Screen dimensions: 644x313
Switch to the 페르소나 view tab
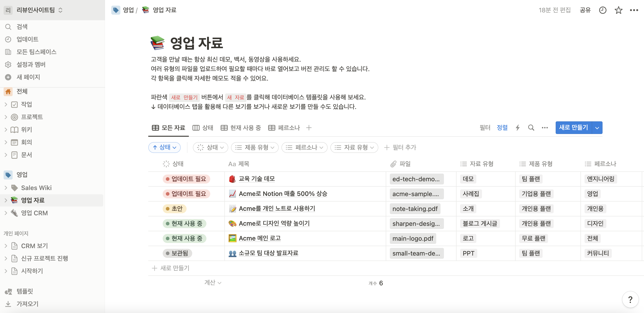(x=284, y=128)
